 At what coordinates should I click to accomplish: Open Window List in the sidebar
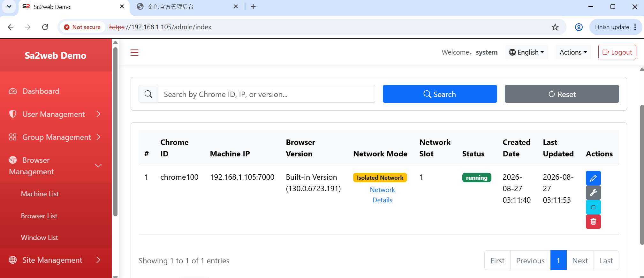[39, 237]
